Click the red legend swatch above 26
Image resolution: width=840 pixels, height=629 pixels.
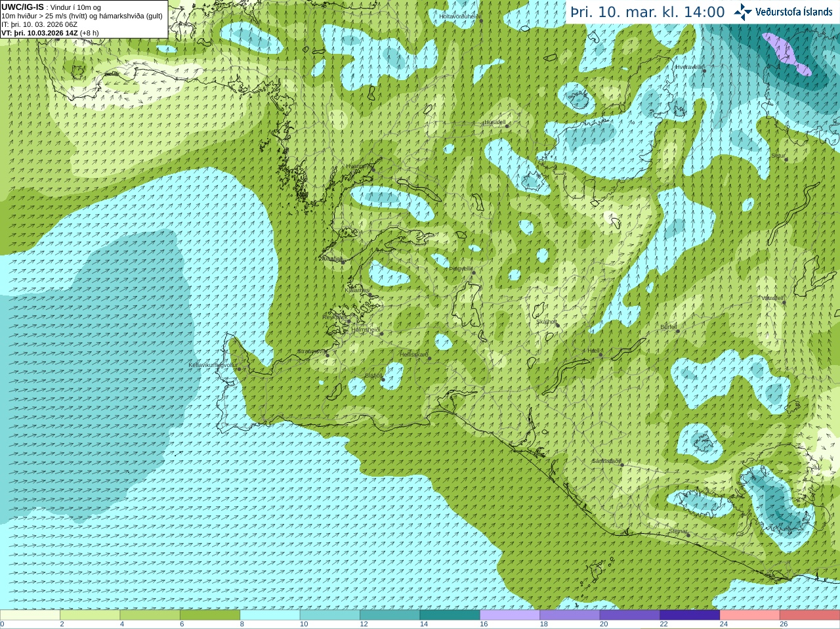coord(810,615)
